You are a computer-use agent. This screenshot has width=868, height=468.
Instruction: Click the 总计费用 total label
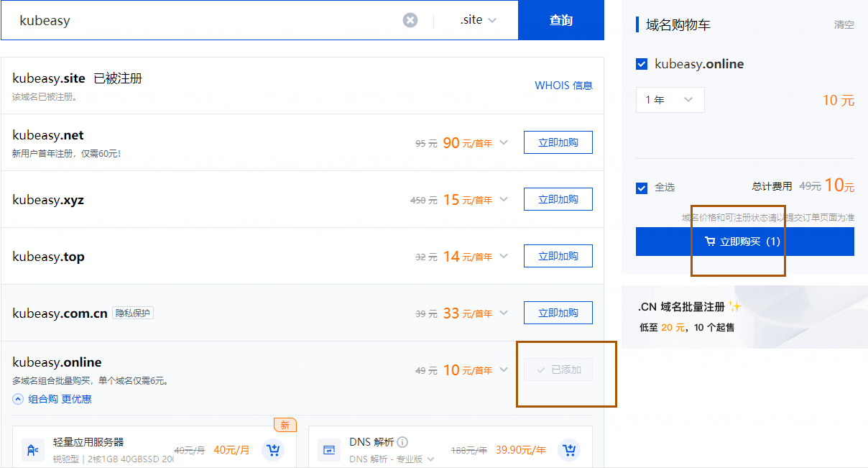772,186
